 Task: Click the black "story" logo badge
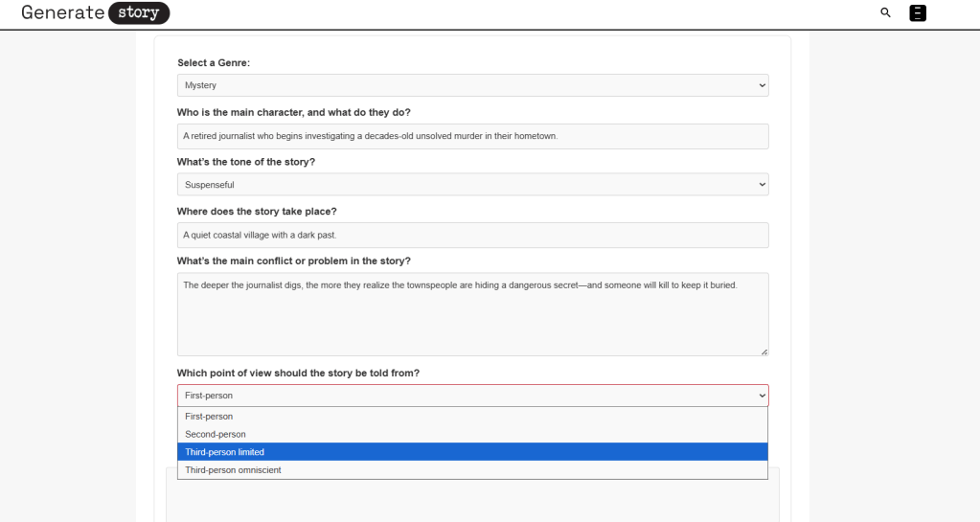click(138, 13)
